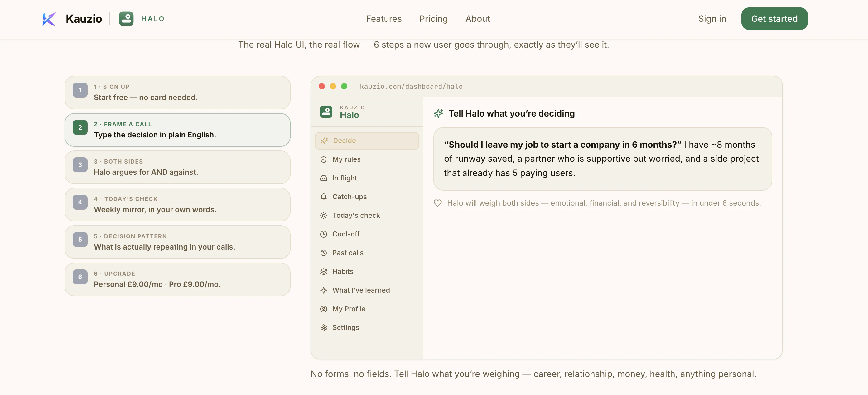The width and height of the screenshot is (868, 395).
Task: Open Habits in the sidebar
Action: [x=367, y=272]
